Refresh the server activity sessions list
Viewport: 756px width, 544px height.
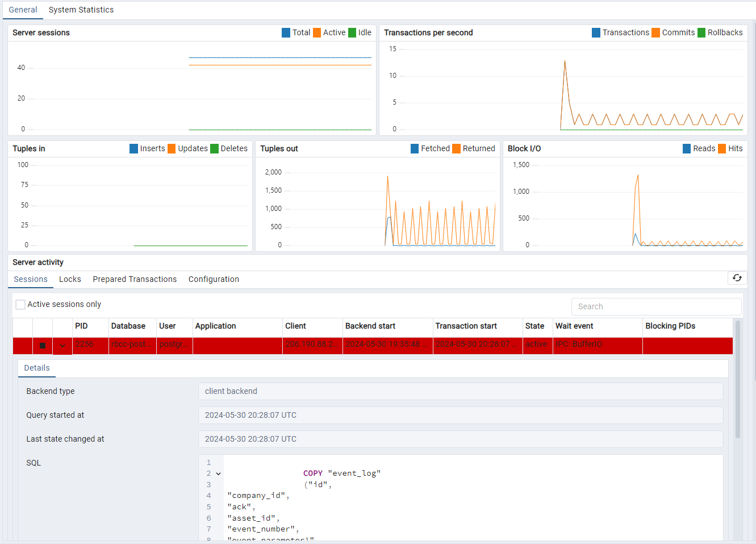[737, 278]
